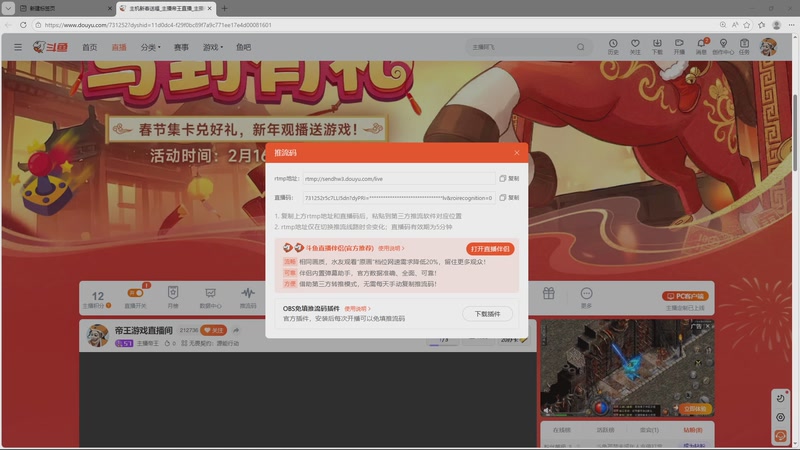The image size is (800, 450).
Task: Close the 推流码 dialog
Action: (517, 153)
